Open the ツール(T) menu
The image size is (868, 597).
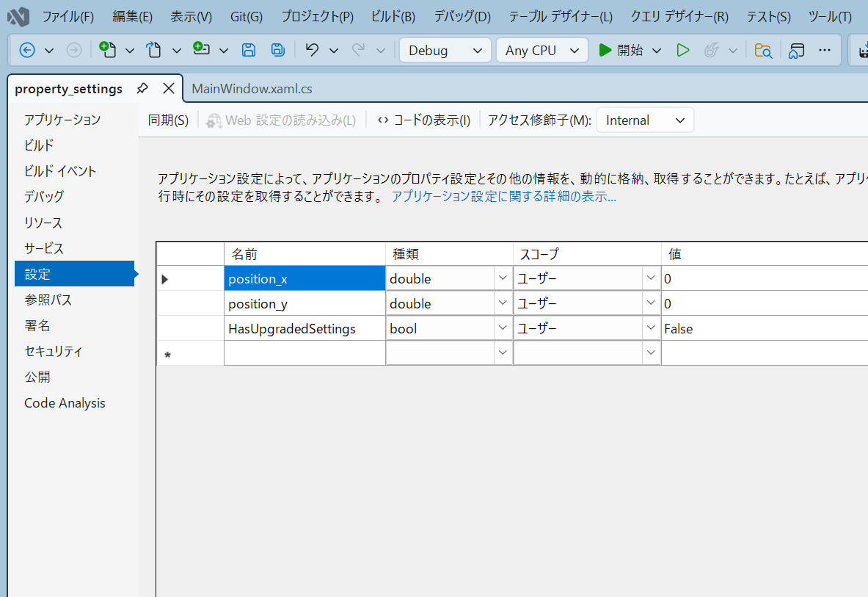coord(830,17)
